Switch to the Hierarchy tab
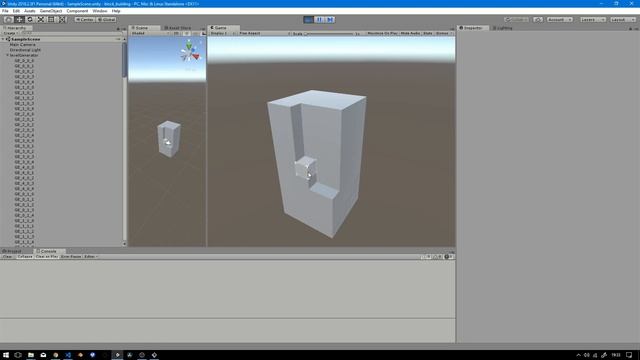This screenshot has height=360, width=640. point(16,28)
